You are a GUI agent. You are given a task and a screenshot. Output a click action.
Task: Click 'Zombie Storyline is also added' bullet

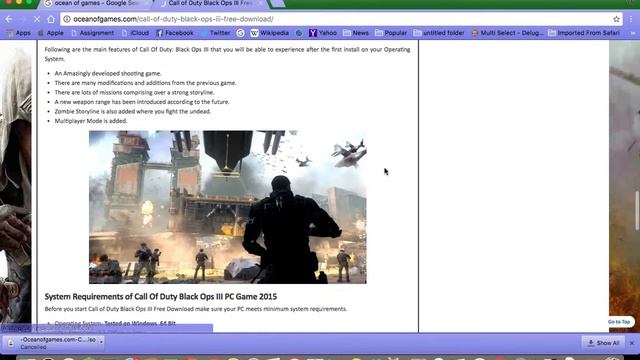pyautogui.click(x=133, y=111)
